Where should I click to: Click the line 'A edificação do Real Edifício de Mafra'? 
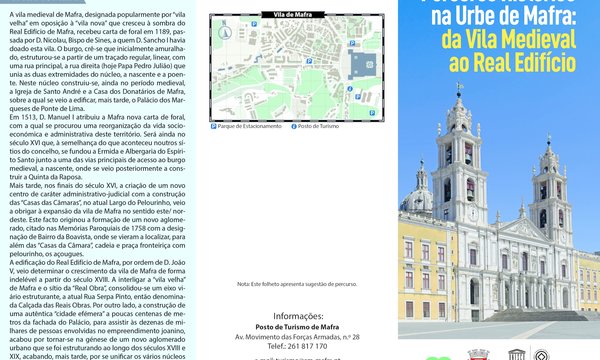click(x=97, y=262)
